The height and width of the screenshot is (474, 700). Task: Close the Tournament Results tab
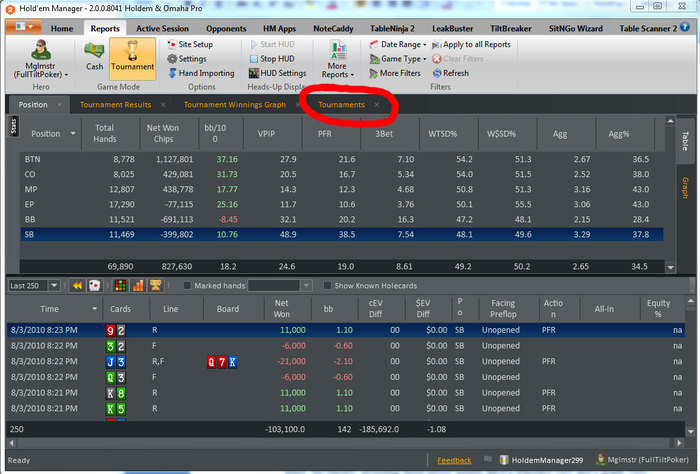point(163,104)
